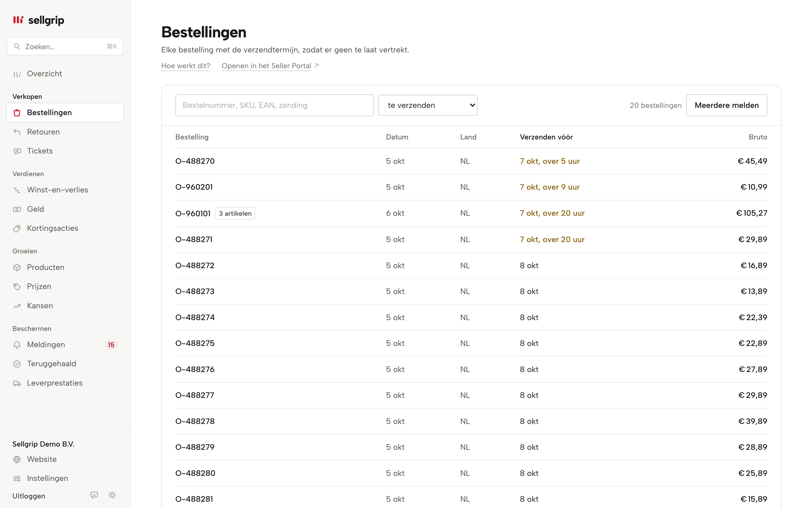Toggle the light/dark theme sun icon
Viewport: 812px width, 508px height.
112,495
